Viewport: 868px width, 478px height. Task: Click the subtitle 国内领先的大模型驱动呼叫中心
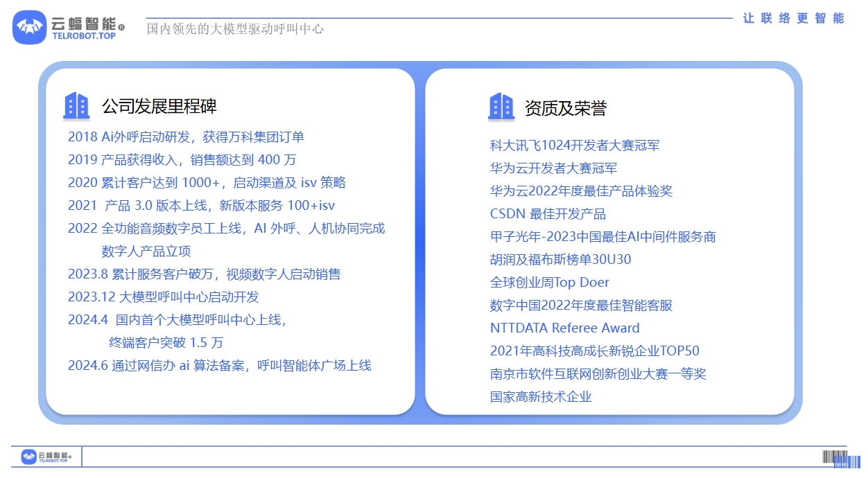235,28
